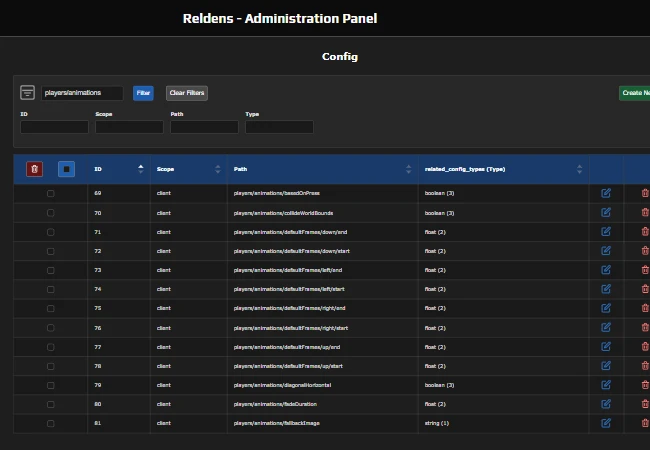Edit the fallbackImage config, ID 81
The image size is (650, 450).
pos(606,423)
